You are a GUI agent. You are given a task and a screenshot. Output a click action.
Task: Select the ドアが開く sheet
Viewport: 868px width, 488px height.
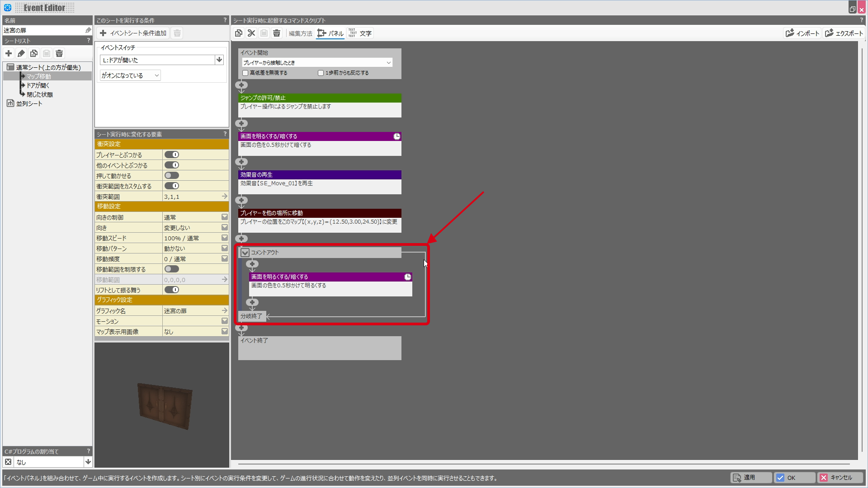tap(38, 85)
